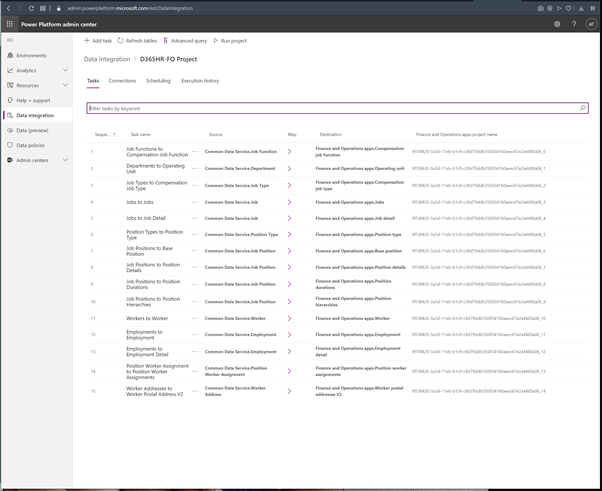Image resolution: width=602 pixels, height=491 pixels.
Task: Switch to the Tasks tab
Action: click(93, 81)
